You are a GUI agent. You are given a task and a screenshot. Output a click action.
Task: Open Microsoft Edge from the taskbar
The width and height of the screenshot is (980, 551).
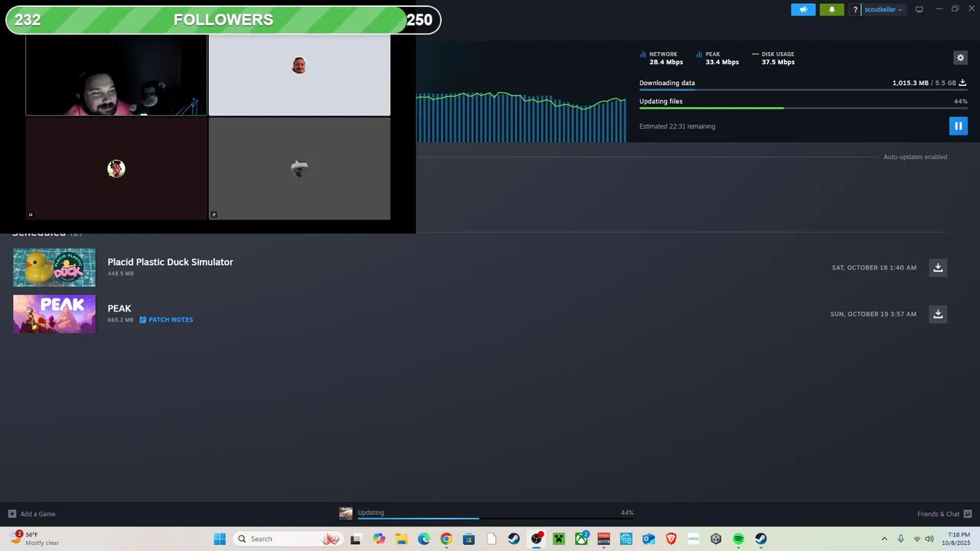[x=424, y=539]
